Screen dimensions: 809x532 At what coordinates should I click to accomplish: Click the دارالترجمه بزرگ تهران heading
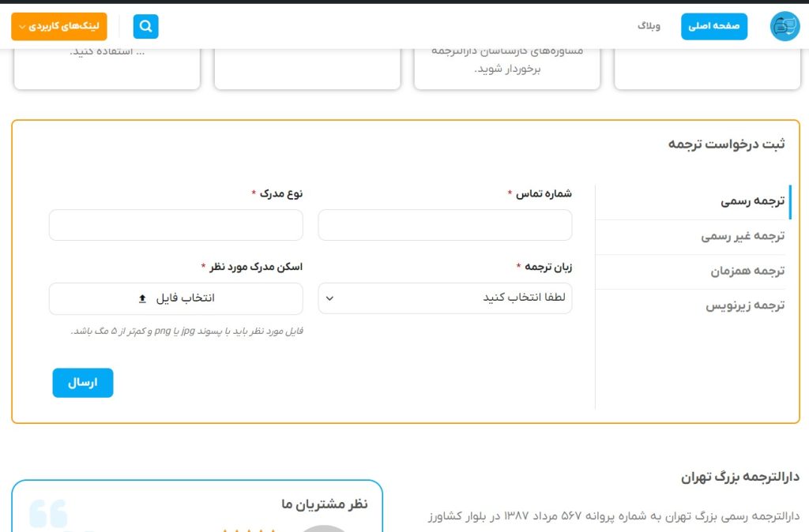739,477
